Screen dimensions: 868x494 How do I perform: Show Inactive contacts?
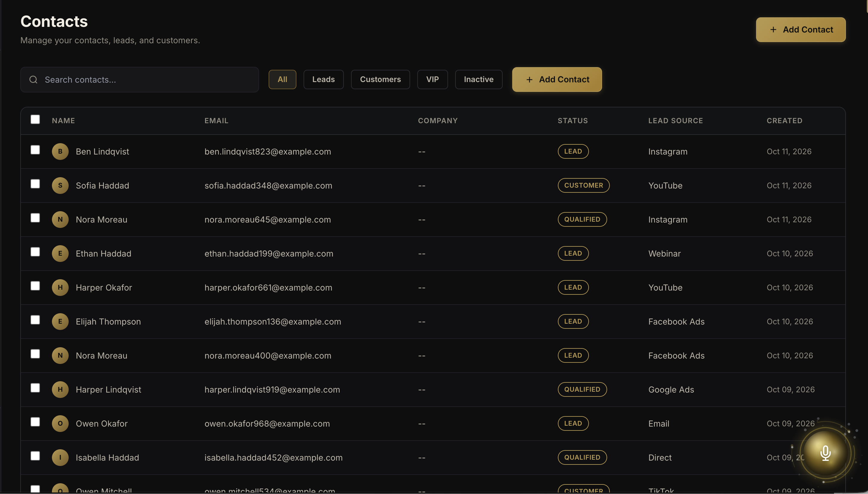click(478, 79)
